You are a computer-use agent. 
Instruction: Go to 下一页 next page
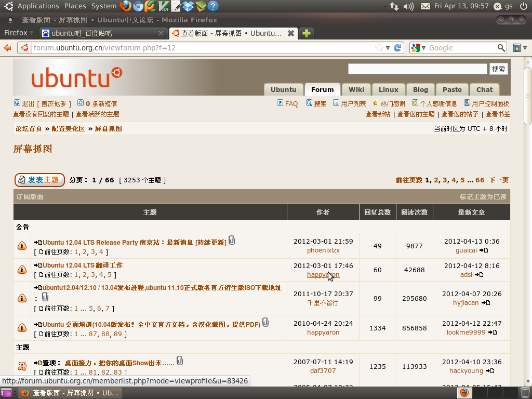point(498,180)
